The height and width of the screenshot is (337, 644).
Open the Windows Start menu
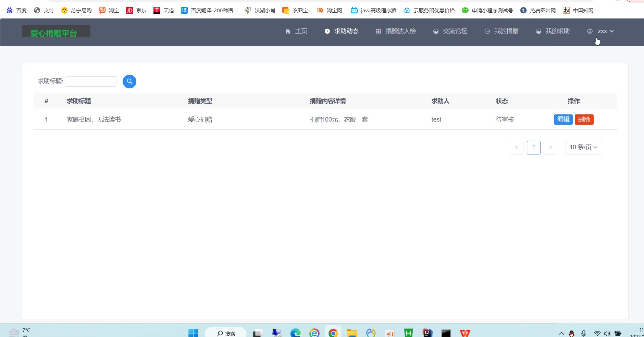[x=193, y=333]
